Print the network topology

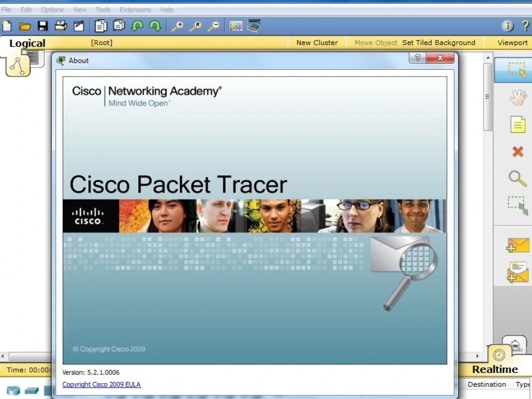click(60, 25)
